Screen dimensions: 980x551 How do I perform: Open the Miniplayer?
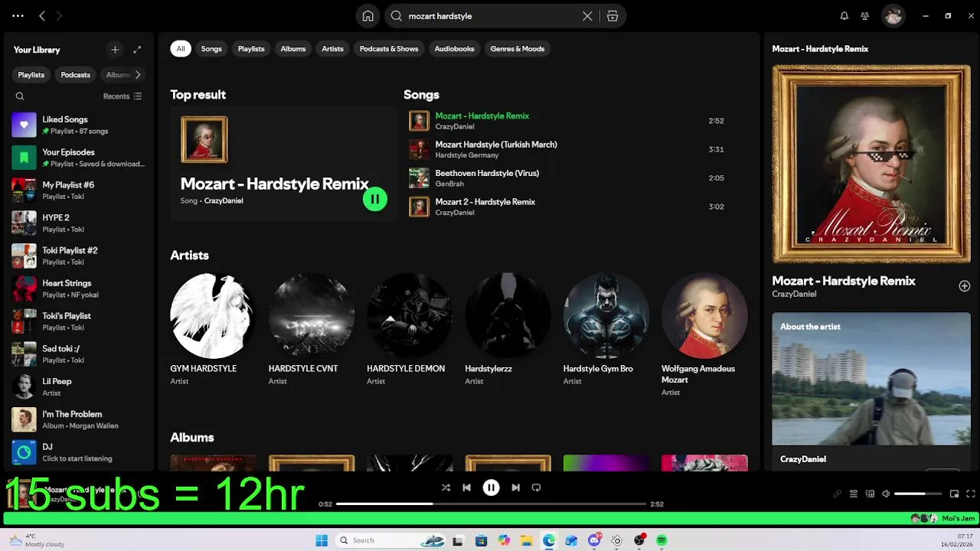pos(954,494)
